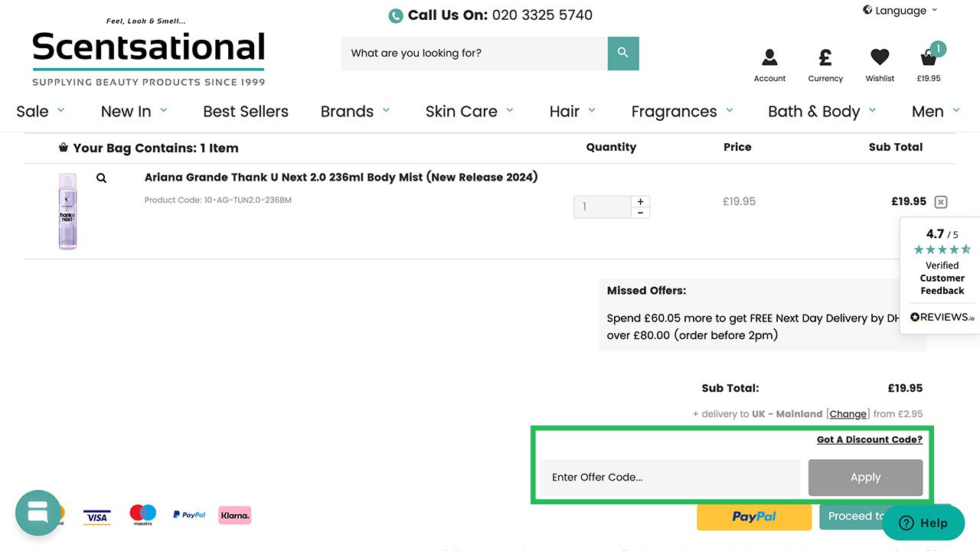Click the quantity input box
980x551 pixels.
pos(603,207)
